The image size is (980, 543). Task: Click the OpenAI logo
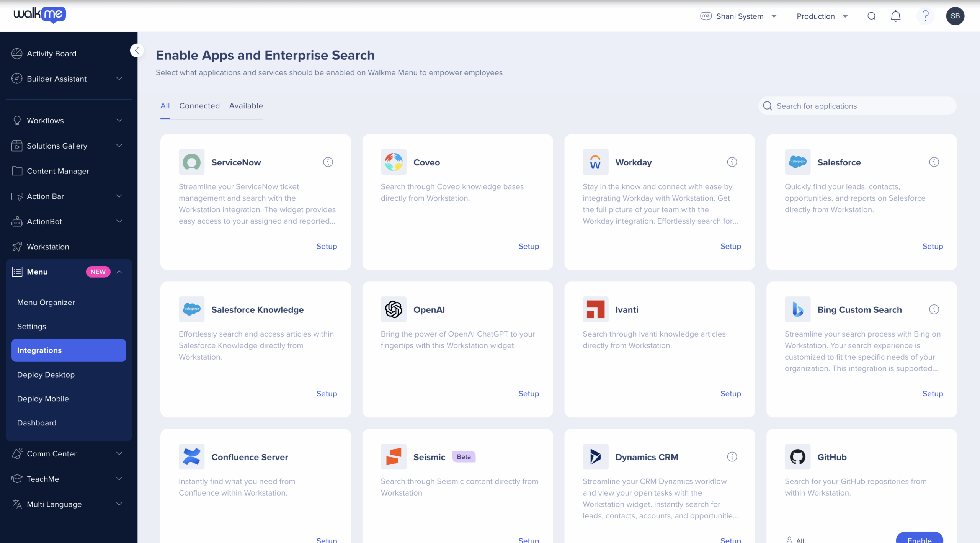[x=394, y=309]
